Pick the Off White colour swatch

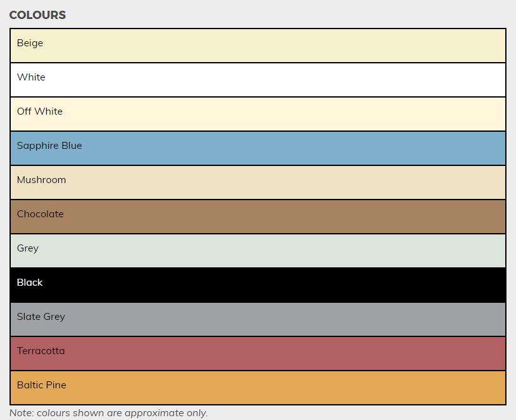click(258, 114)
